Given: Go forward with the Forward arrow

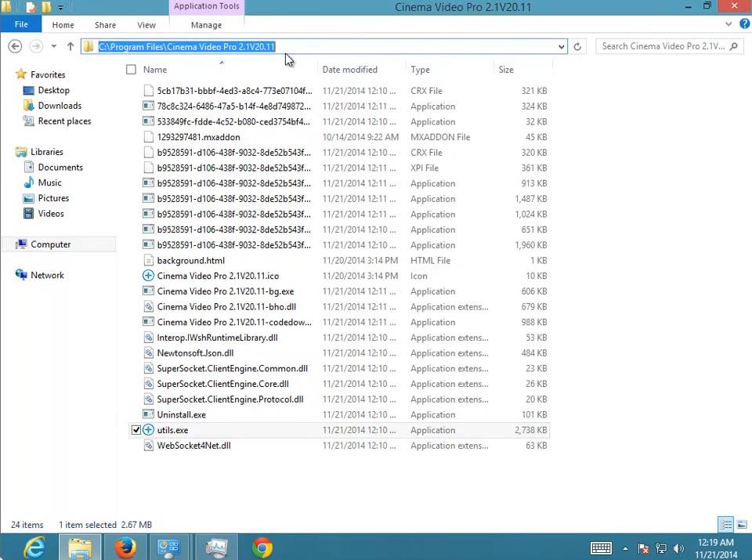Looking at the screenshot, I should point(36,46).
